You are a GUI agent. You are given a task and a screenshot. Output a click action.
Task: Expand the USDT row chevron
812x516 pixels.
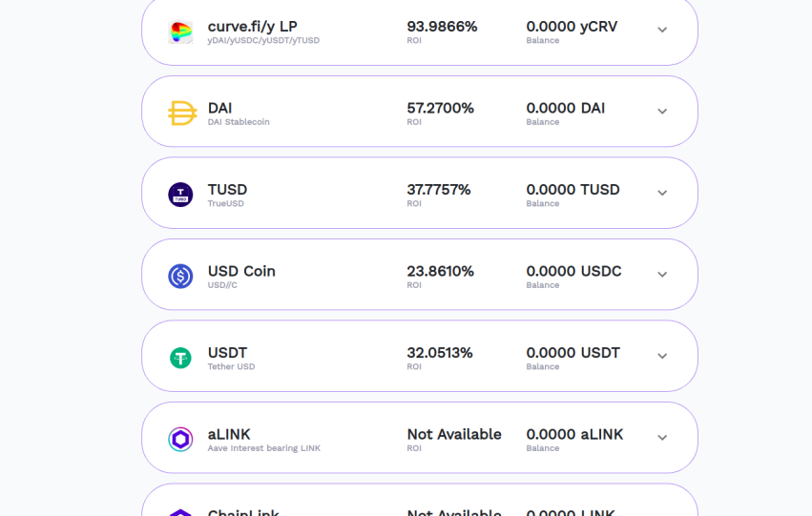662,356
